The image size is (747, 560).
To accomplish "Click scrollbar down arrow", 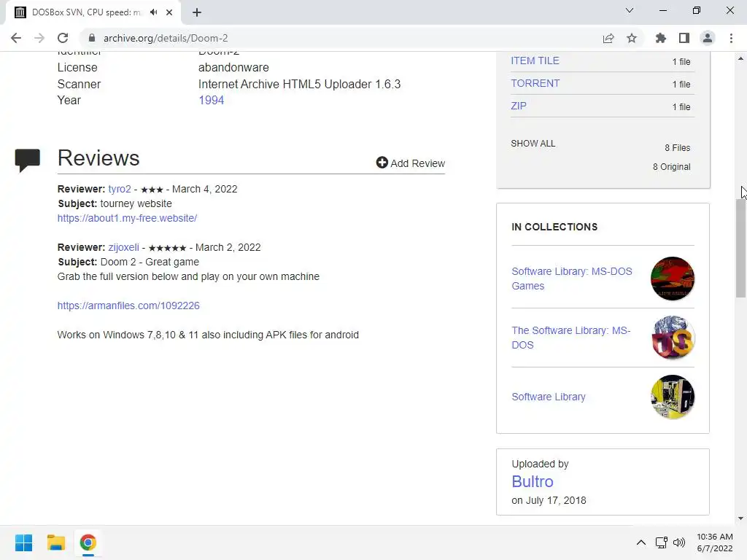I will [740, 518].
